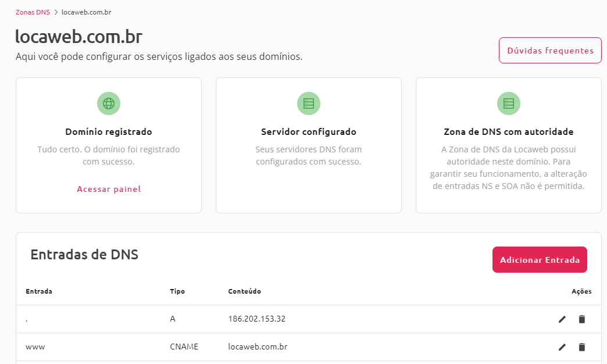Click the globe icon on Domínio registrado card

108,103
